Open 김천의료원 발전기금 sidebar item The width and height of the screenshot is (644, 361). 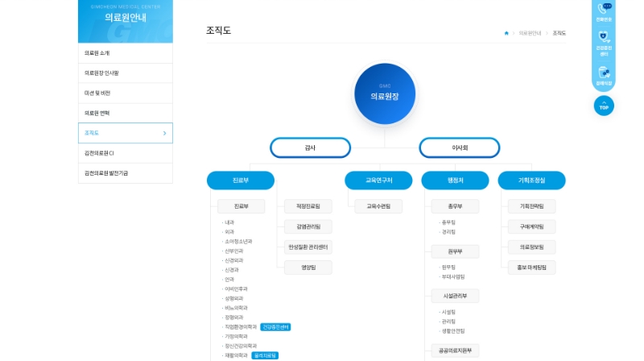click(x=125, y=173)
